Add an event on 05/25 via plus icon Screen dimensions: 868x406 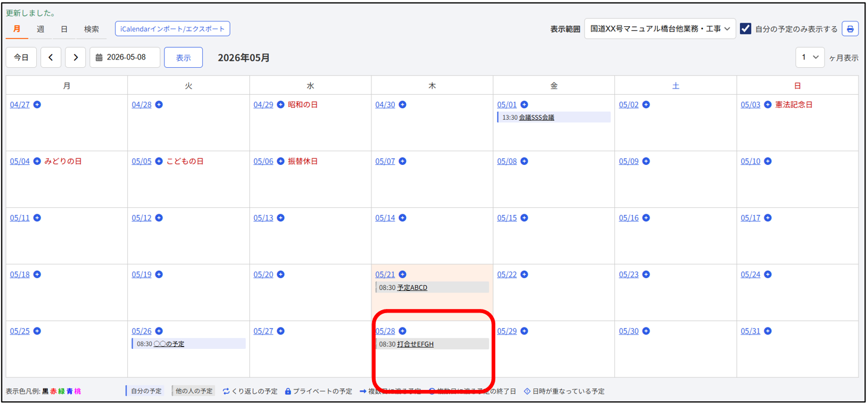tap(37, 331)
